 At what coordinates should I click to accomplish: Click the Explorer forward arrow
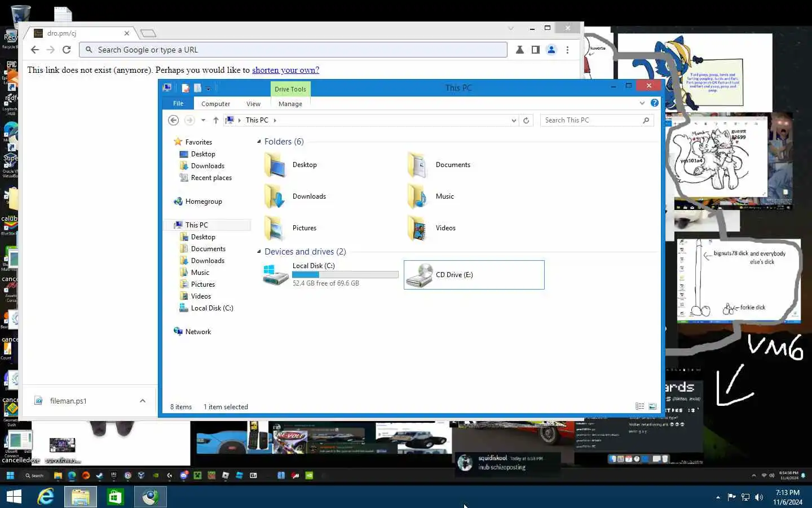(189, 120)
